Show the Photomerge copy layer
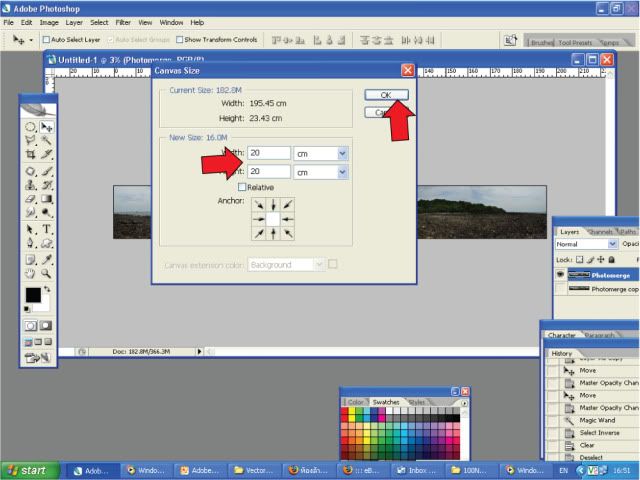640x480 pixels. click(x=560, y=289)
